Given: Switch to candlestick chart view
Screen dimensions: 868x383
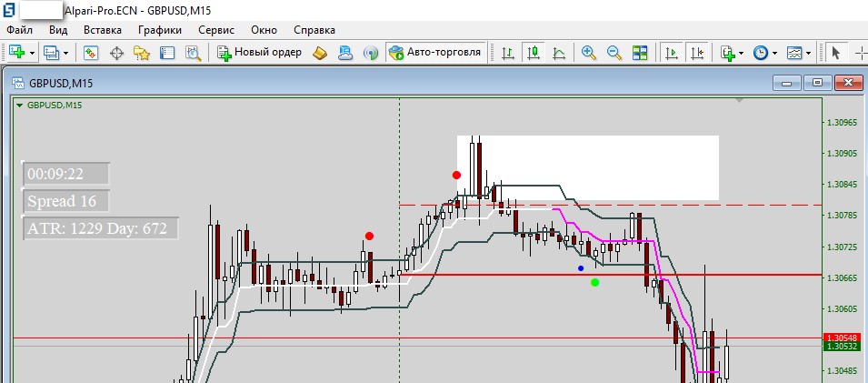Looking at the screenshot, I should 534,53.
